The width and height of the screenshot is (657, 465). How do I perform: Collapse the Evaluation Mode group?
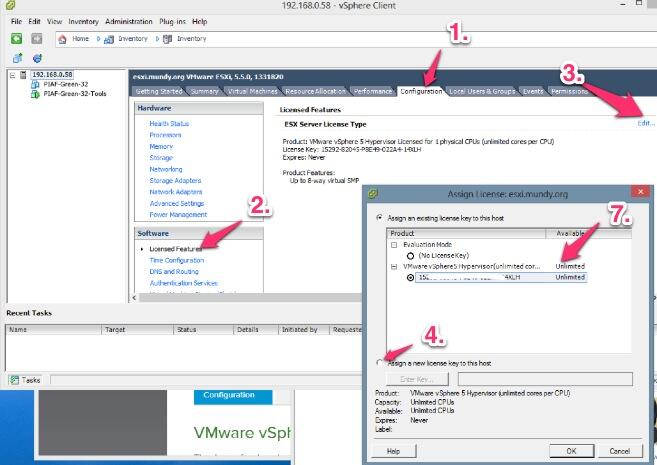coord(394,245)
